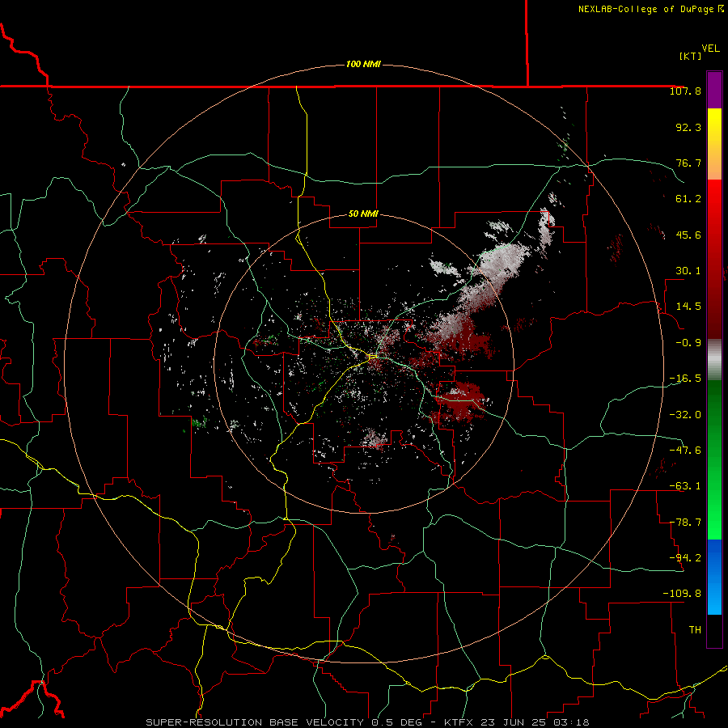Select the 76.7 legend value

(688, 163)
